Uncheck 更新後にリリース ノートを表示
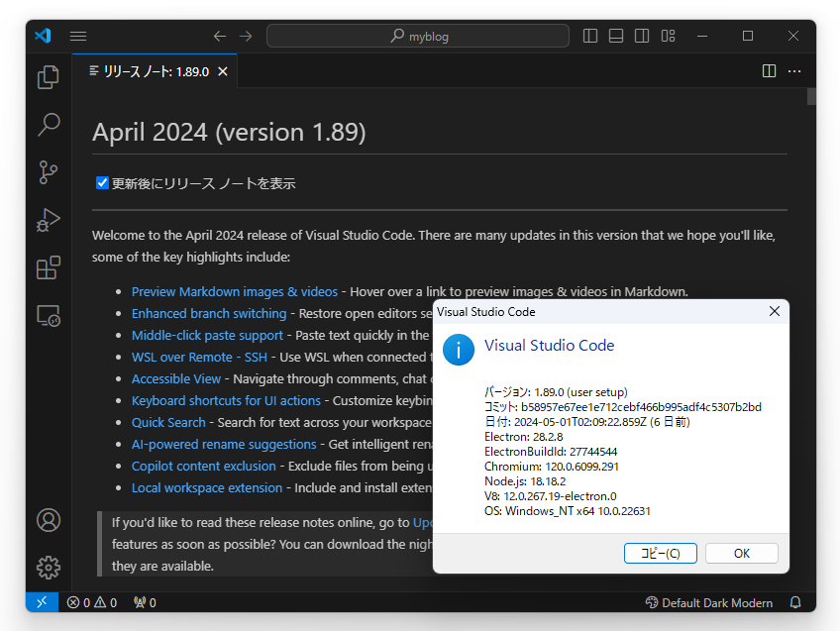Image resolution: width=840 pixels, height=631 pixels. point(102,182)
